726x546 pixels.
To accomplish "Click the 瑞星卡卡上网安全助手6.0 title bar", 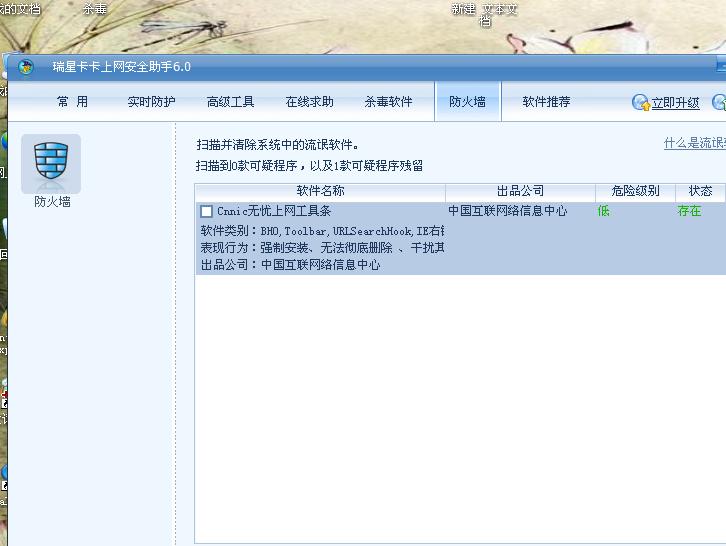I will click(x=366, y=67).
